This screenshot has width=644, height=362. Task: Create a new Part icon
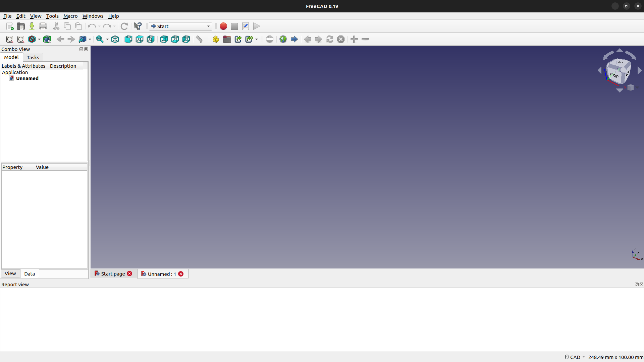point(216,39)
